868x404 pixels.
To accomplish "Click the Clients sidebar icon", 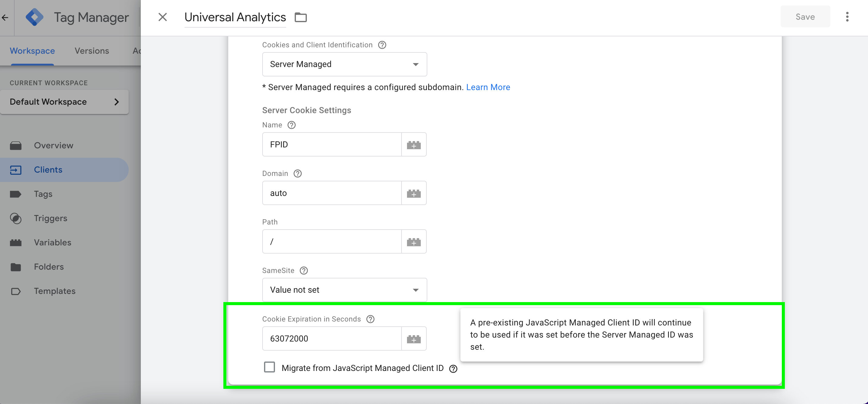I will click(x=15, y=170).
